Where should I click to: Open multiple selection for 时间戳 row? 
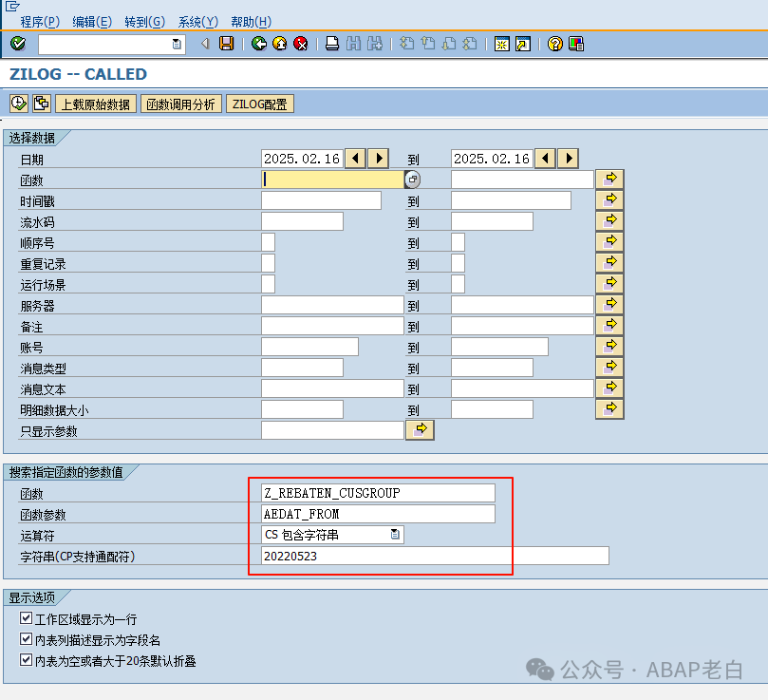pyautogui.click(x=609, y=200)
